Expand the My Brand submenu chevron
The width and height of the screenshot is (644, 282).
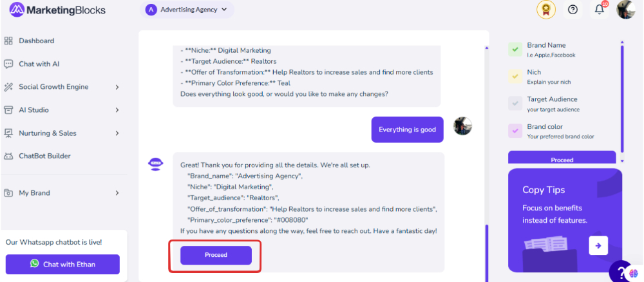(x=117, y=193)
